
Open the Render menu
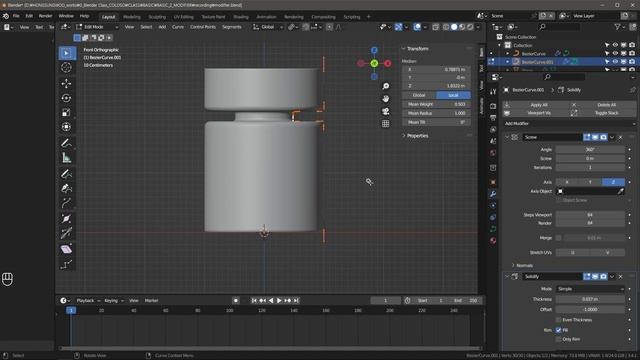(45, 16)
